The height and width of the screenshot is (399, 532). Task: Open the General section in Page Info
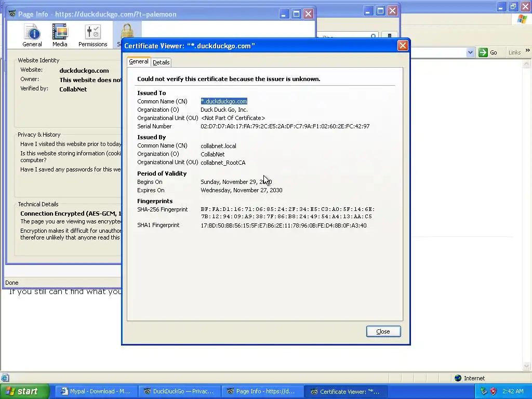coord(32,35)
